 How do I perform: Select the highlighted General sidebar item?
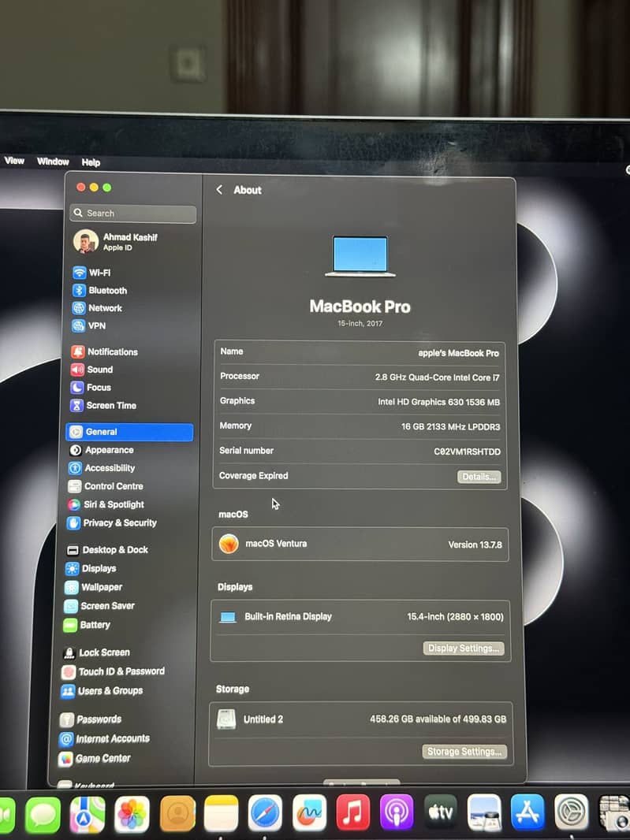click(129, 432)
